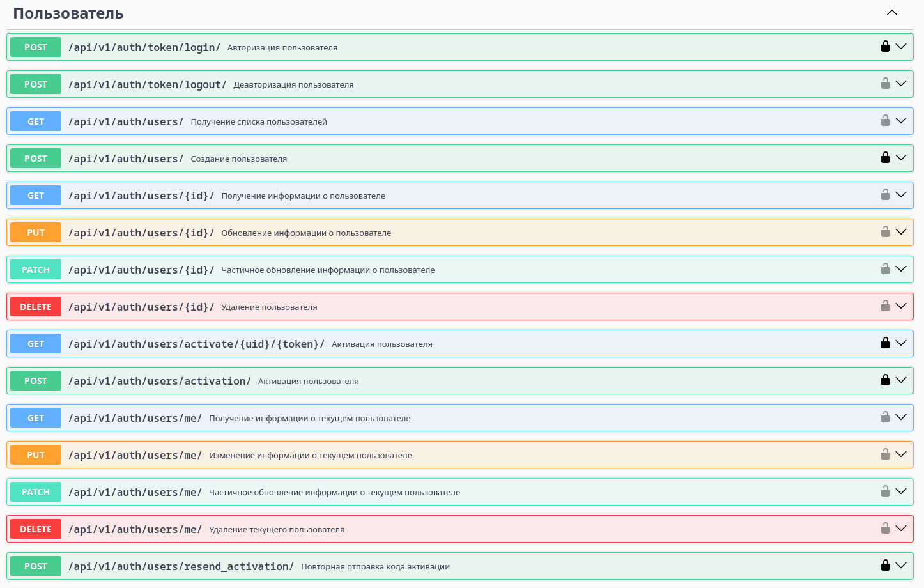
Task: Click the path text /api/v1/auth/token/logout/
Action: (x=148, y=84)
